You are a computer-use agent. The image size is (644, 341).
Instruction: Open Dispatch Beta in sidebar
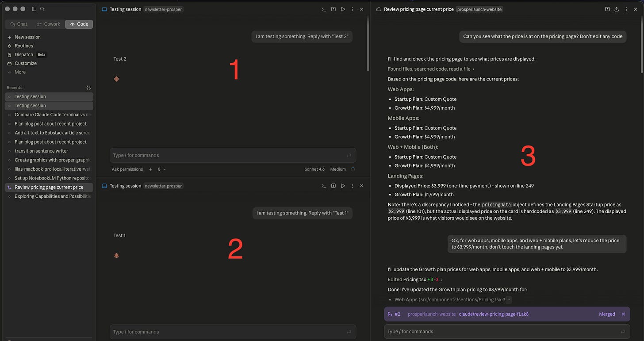coord(27,55)
